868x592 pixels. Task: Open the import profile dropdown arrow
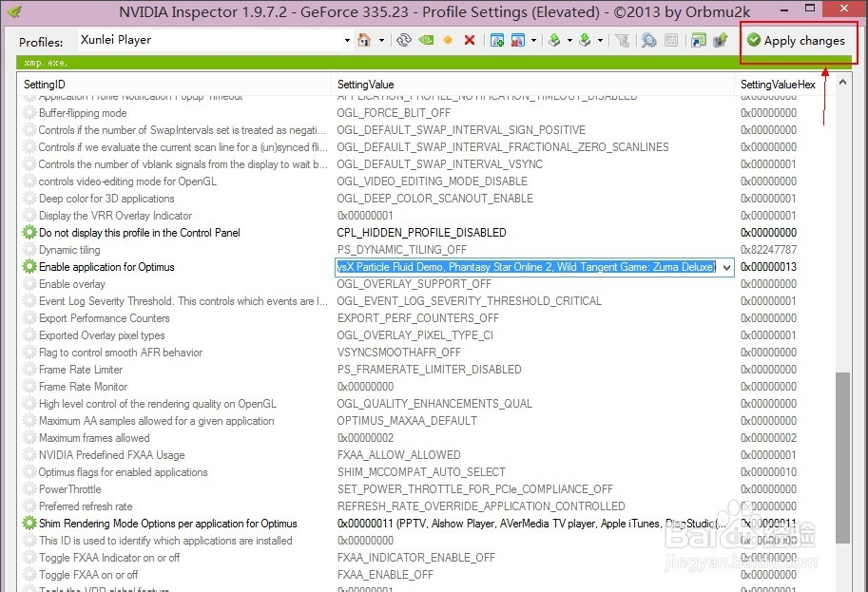tap(600, 41)
